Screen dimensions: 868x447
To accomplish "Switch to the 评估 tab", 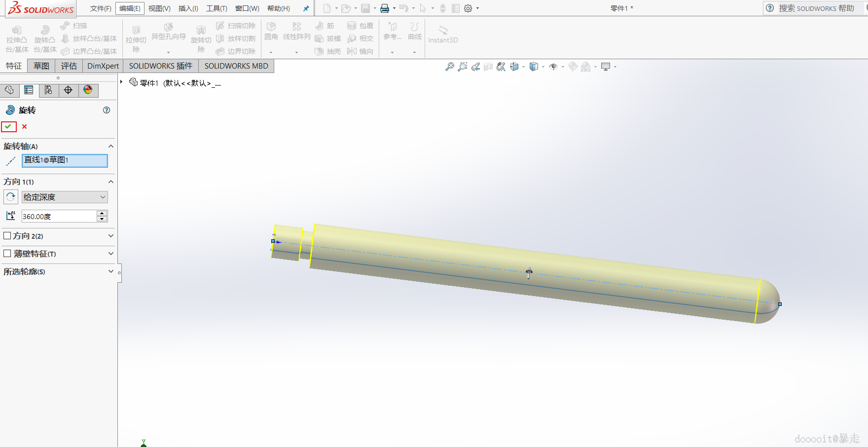I will (69, 66).
